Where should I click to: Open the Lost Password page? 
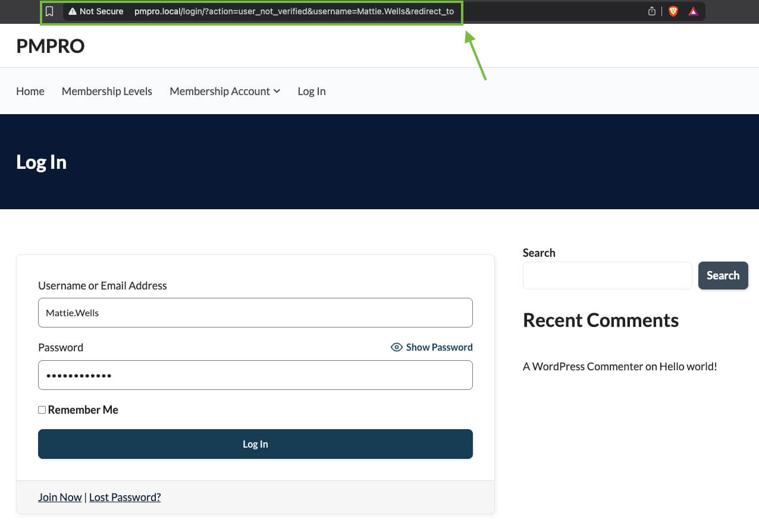[x=124, y=497]
